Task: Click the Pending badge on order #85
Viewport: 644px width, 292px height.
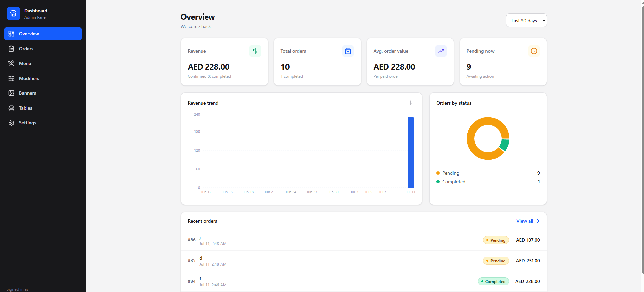Action: click(x=496, y=261)
